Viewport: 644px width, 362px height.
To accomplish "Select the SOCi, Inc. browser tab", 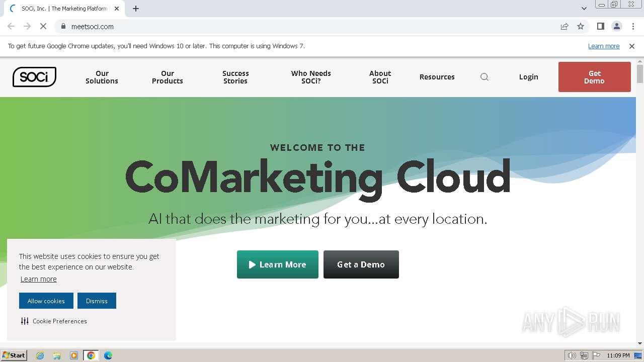I will pos(64,9).
